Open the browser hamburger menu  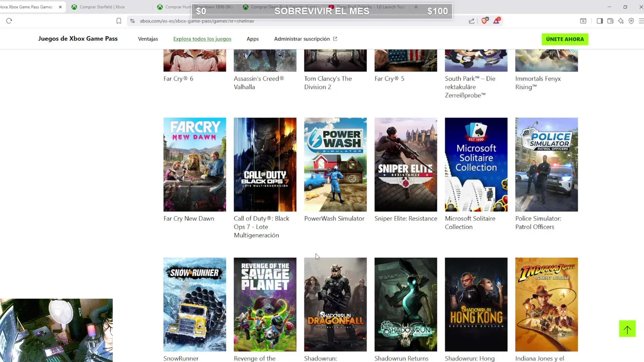pyautogui.click(x=641, y=21)
